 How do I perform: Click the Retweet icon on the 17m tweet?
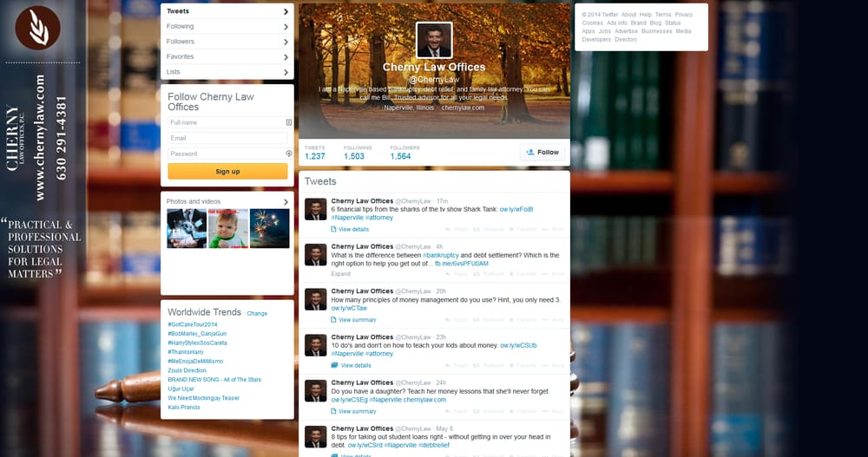point(476,229)
